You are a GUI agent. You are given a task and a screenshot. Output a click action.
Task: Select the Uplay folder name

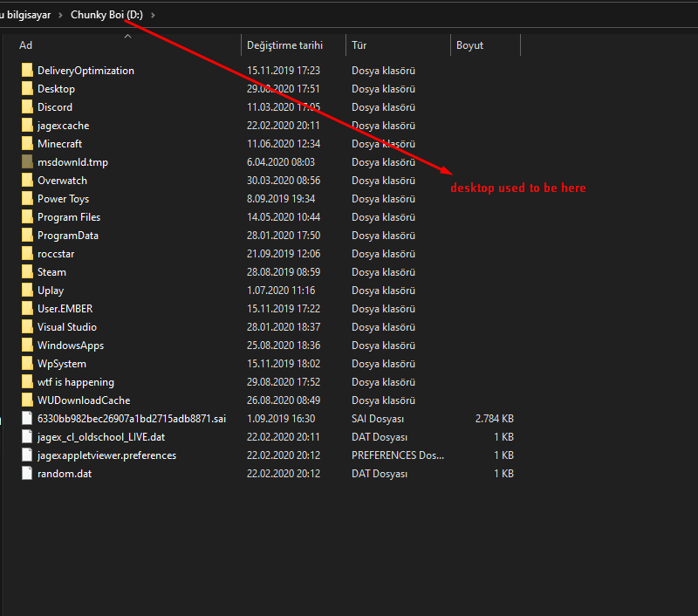[51, 291]
